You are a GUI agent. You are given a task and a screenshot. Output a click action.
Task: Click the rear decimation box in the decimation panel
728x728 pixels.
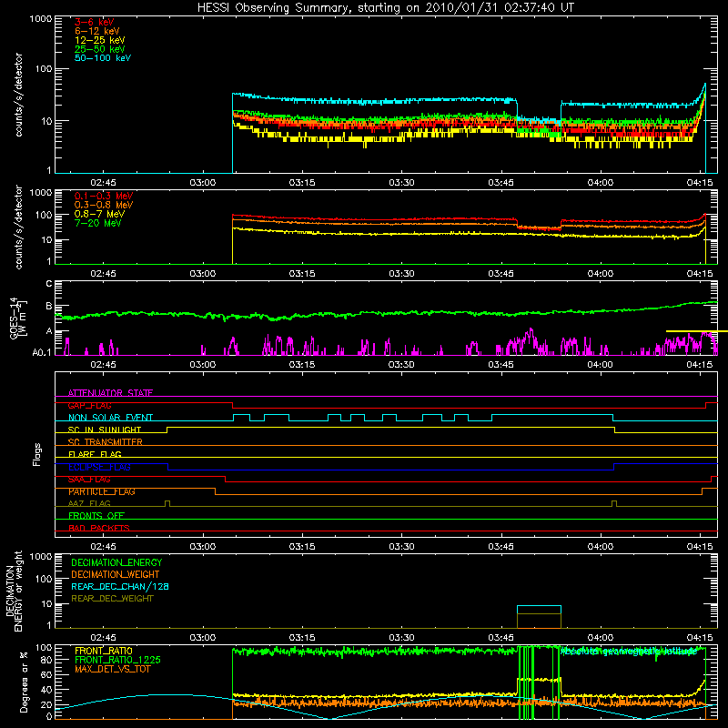click(539, 617)
